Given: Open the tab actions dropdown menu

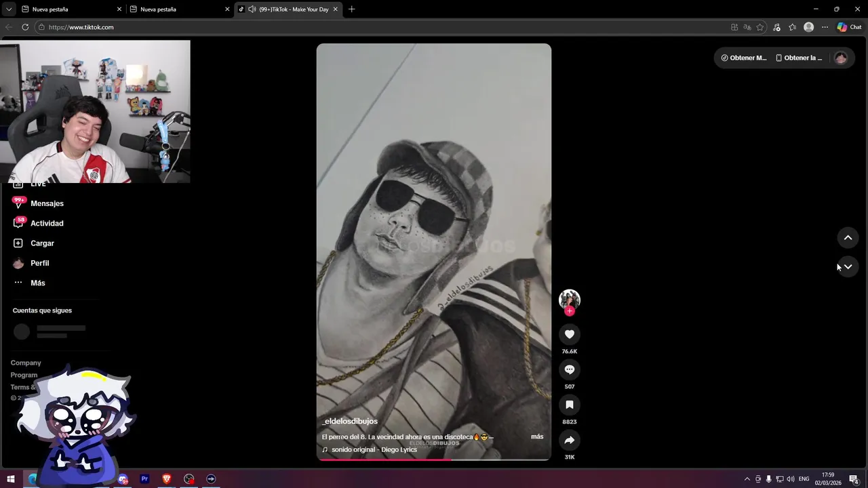Looking at the screenshot, I should [x=8, y=9].
